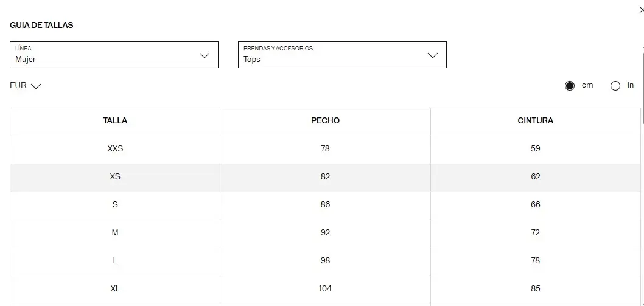Select the L size row
The height and width of the screenshot is (306, 644).
point(325,262)
